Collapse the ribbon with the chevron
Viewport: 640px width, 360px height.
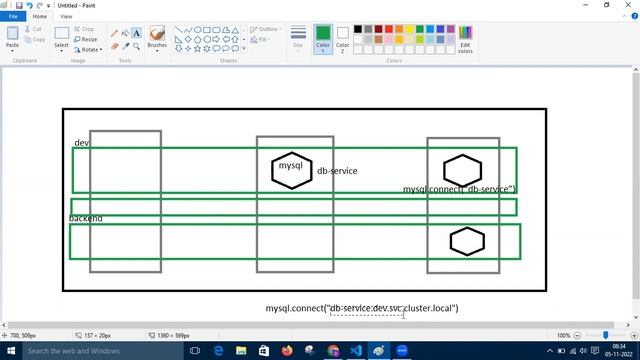coord(624,16)
